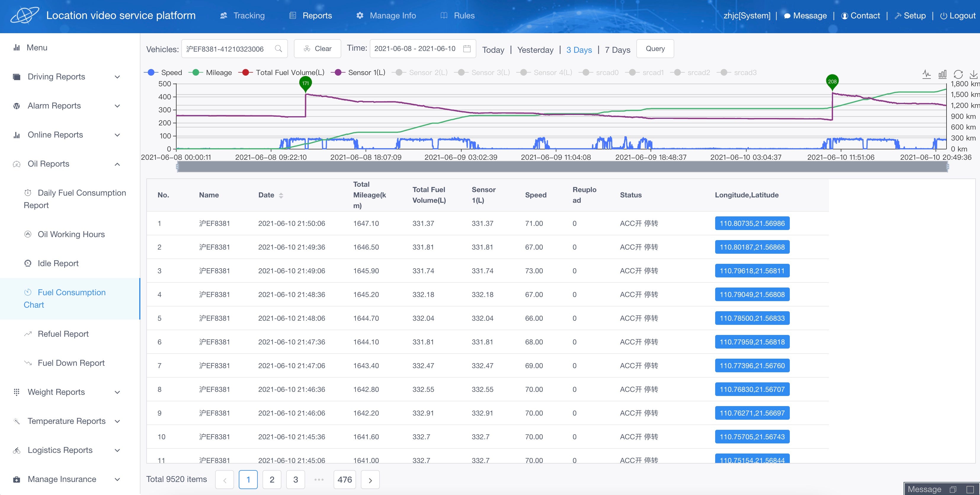
Task: Click the 171 refuel marker pin
Action: point(305,83)
